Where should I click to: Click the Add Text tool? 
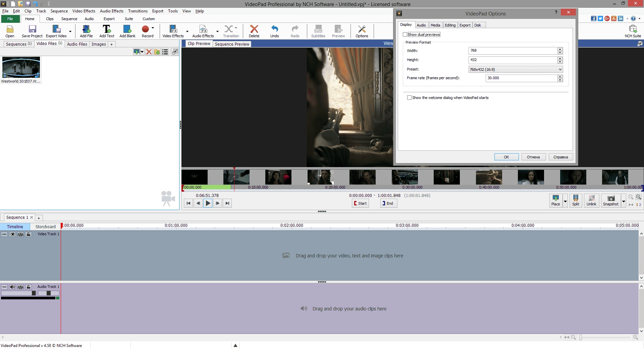107,31
